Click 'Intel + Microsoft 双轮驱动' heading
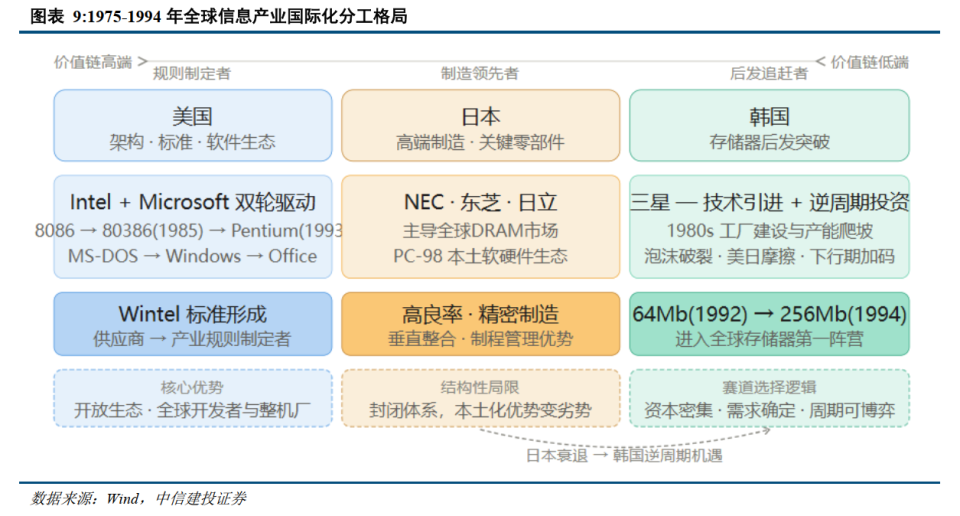The height and width of the screenshot is (516, 960). (x=192, y=202)
